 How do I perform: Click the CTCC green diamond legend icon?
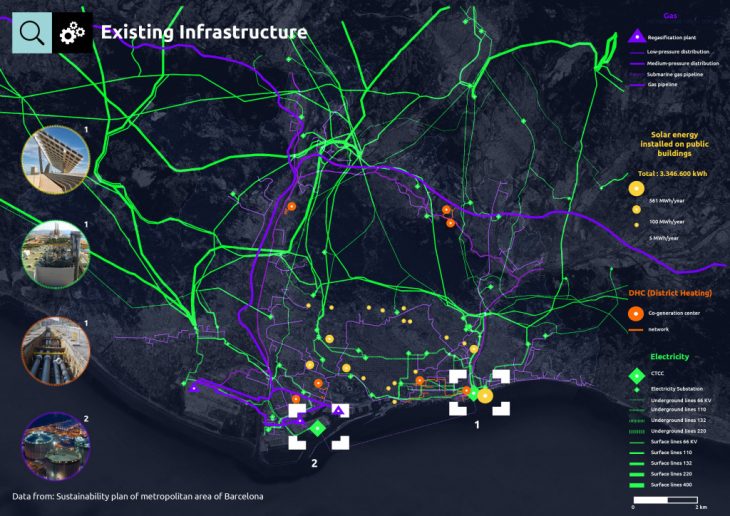coord(635,375)
